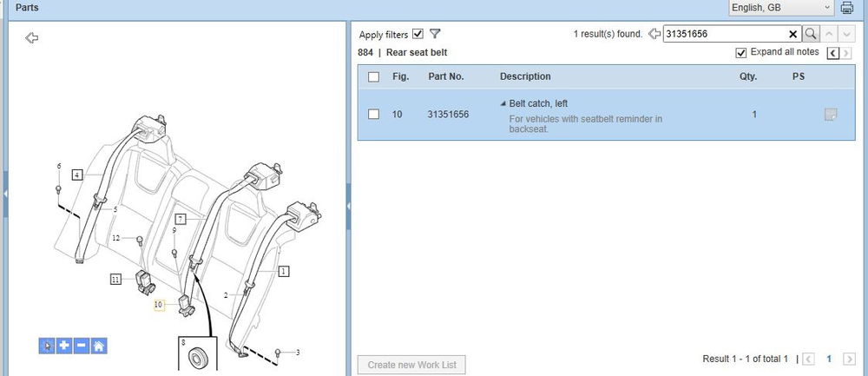Reset diagram view with home icon
Viewport: 868px width, 376px height.
point(99,346)
